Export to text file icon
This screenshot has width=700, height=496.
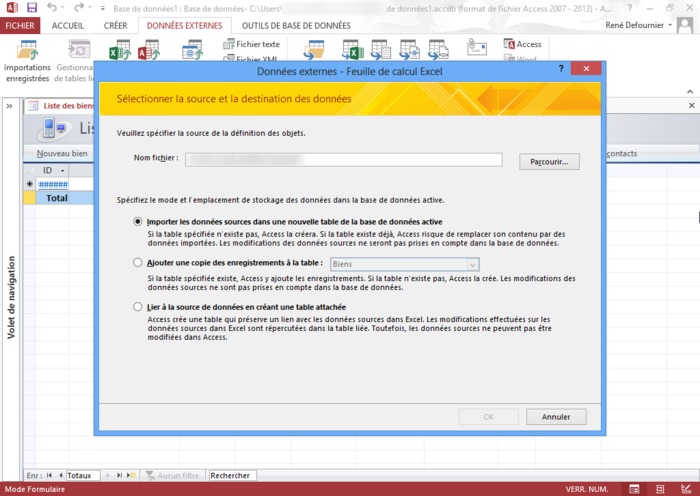coord(381,50)
